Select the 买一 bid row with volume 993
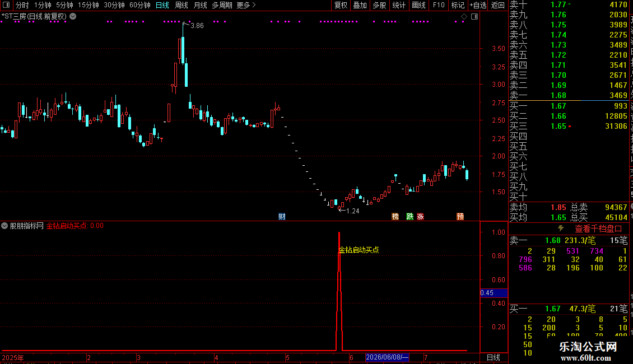This screenshot has height=364, width=633. pos(569,106)
